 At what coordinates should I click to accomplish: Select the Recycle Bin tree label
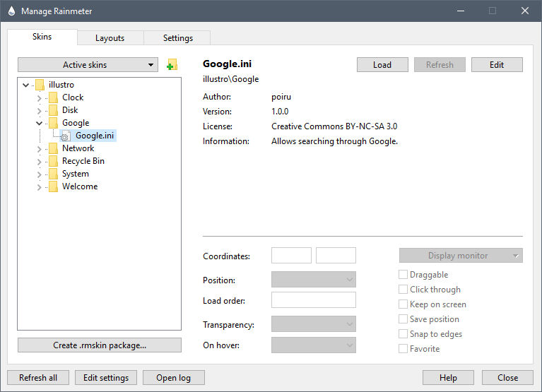click(83, 161)
